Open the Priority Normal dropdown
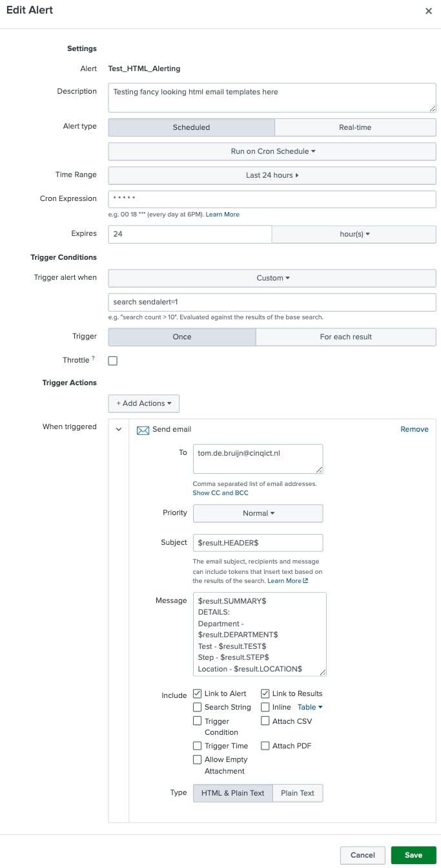This screenshot has width=441, height=868. (258, 513)
